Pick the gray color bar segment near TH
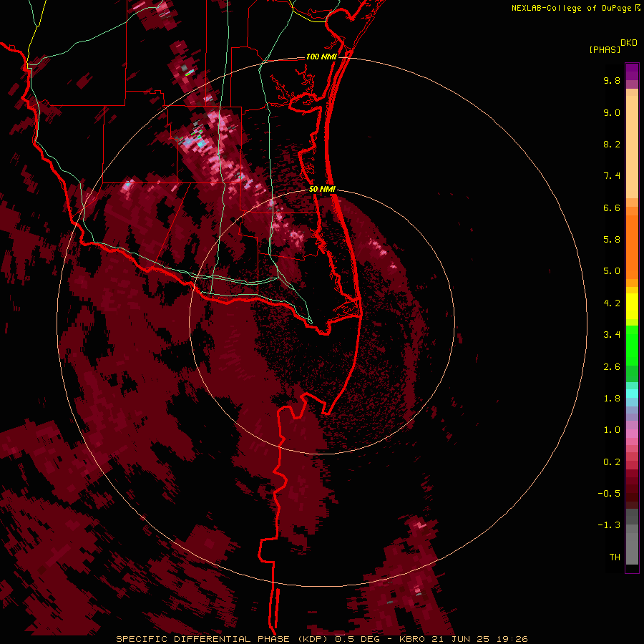The height and width of the screenshot is (644, 644). (632, 548)
